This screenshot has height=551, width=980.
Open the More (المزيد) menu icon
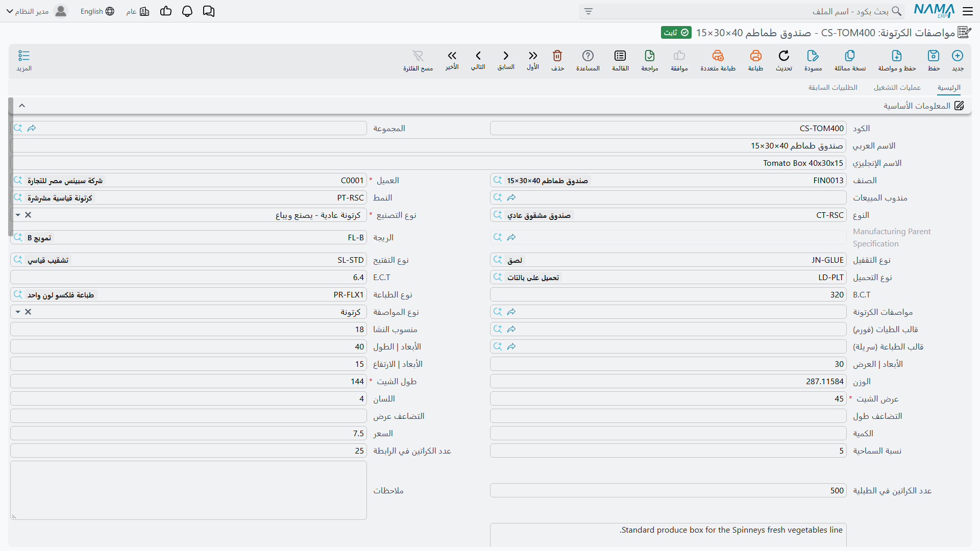pyautogui.click(x=24, y=56)
